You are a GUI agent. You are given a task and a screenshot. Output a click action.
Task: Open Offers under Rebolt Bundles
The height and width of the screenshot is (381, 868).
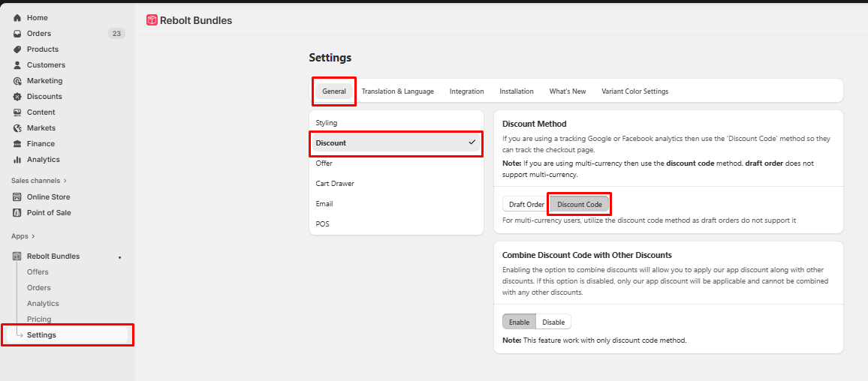(38, 272)
